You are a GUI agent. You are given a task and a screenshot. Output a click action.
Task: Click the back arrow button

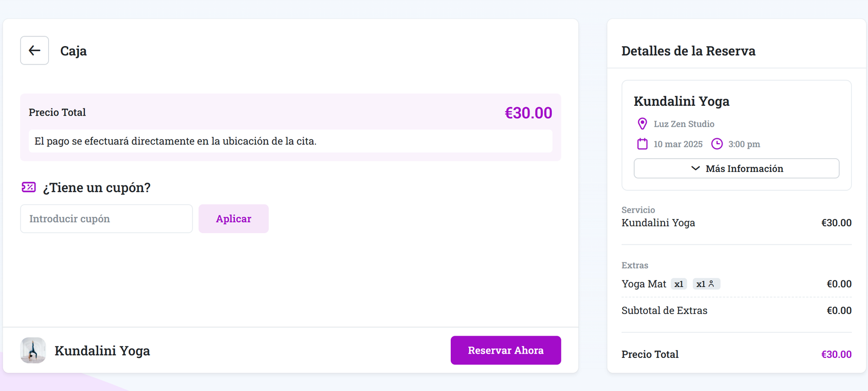click(x=35, y=50)
